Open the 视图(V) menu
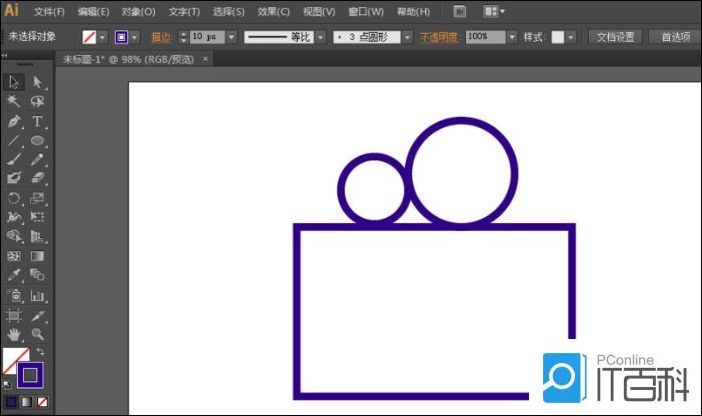 319,12
